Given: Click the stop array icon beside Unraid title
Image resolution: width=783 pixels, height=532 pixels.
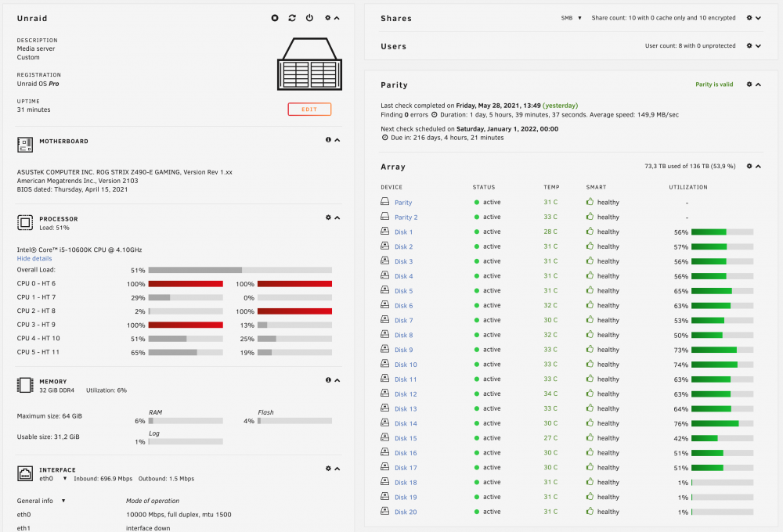Looking at the screenshot, I should pyautogui.click(x=275, y=18).
